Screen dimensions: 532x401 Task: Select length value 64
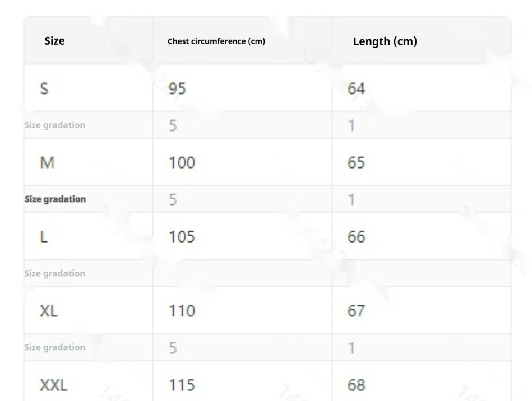[357, 88]
